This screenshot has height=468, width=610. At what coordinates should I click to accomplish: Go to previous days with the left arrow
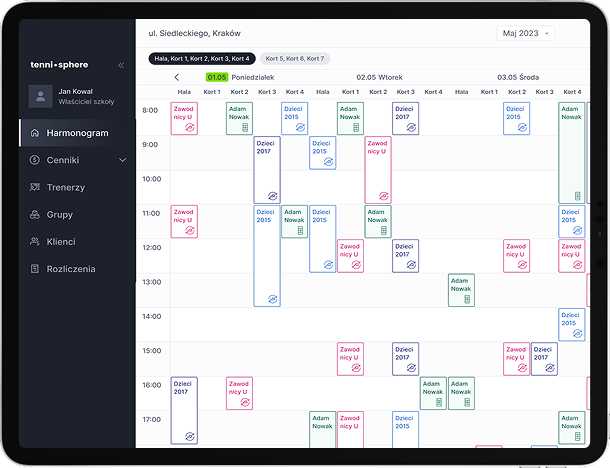coord(177,77)
